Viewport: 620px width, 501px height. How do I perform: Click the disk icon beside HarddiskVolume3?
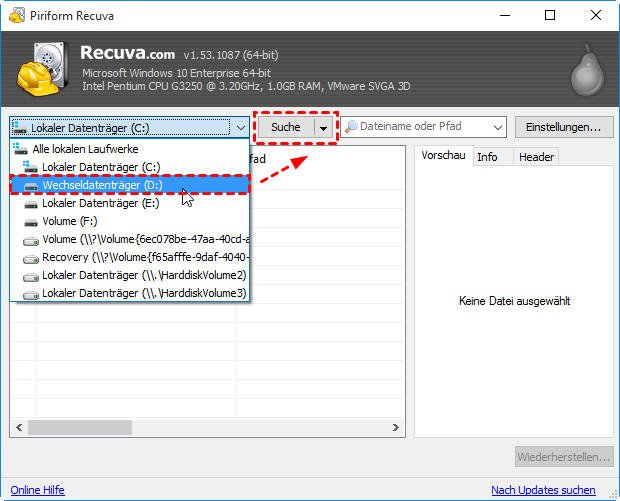31,295
